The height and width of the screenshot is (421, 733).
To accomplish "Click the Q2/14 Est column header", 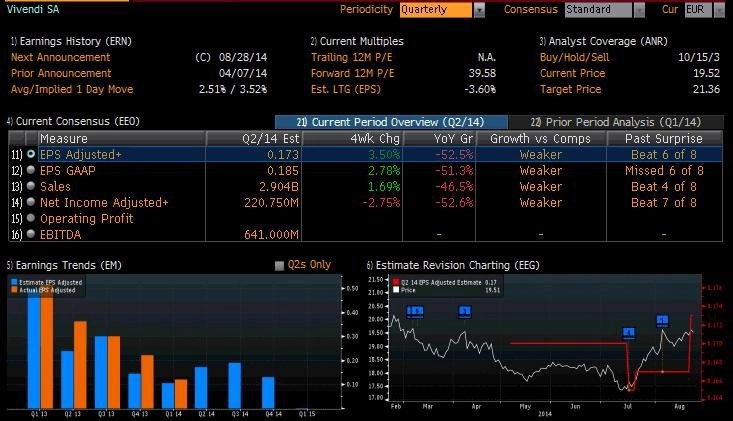I will point(254,139).
